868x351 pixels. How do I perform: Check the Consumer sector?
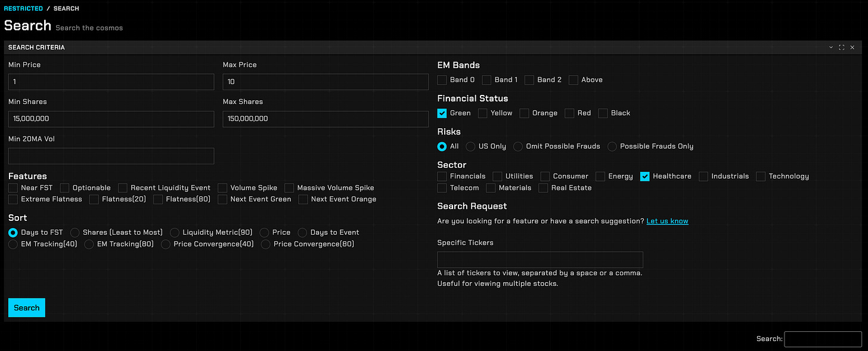pyautogui.click(x=545, y=177)
